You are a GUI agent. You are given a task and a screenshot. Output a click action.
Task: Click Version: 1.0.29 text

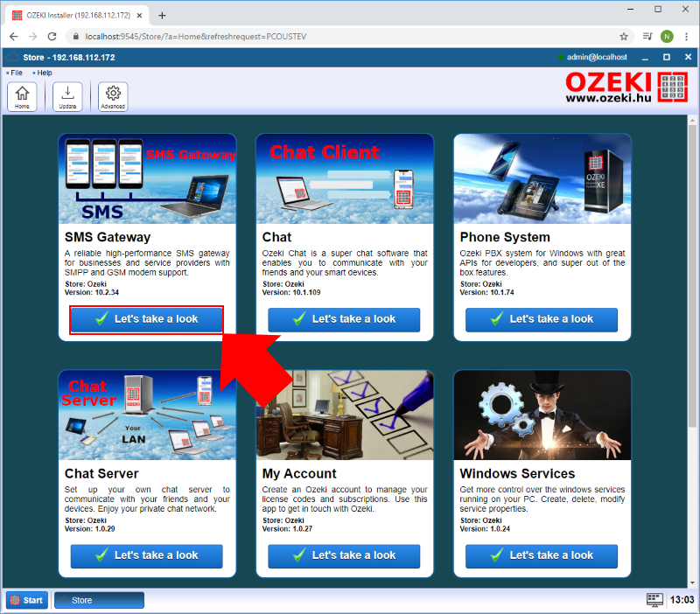coord(90,529)
